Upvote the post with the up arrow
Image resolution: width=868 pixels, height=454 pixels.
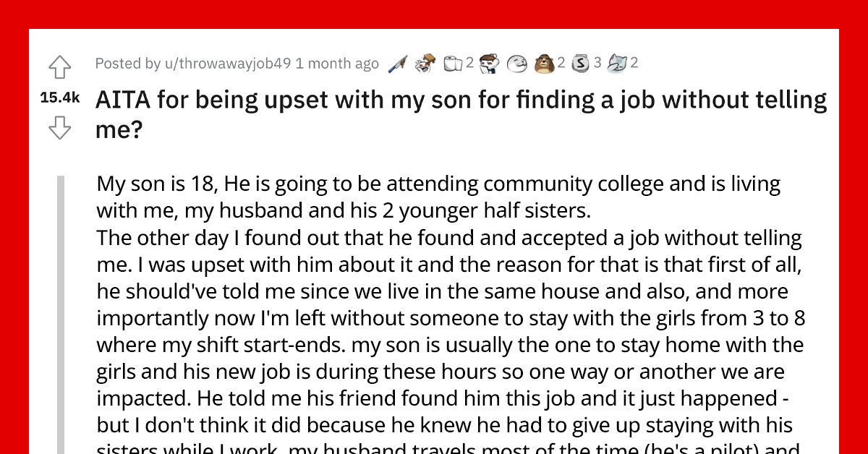click(x=61, y=66)
